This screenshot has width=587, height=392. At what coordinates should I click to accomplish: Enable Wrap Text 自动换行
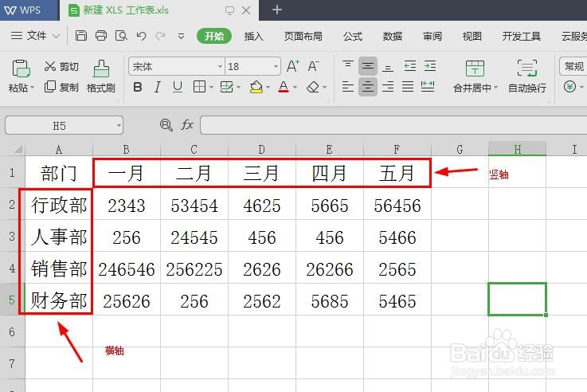527,76
